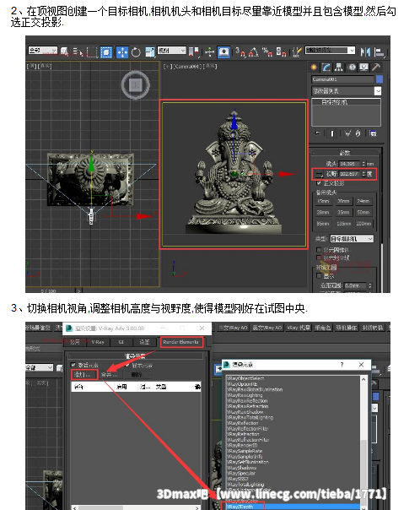Switch to the V-Ray tab in render setup
Viewport: 420px width, 510px height.
click(98, 342)
